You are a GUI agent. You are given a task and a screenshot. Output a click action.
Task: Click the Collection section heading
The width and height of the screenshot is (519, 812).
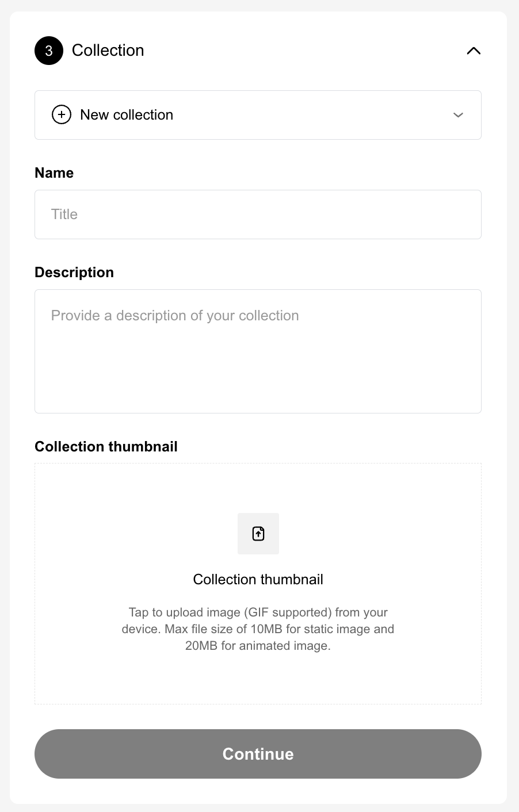pyautogui.click(x=108, y=51)
